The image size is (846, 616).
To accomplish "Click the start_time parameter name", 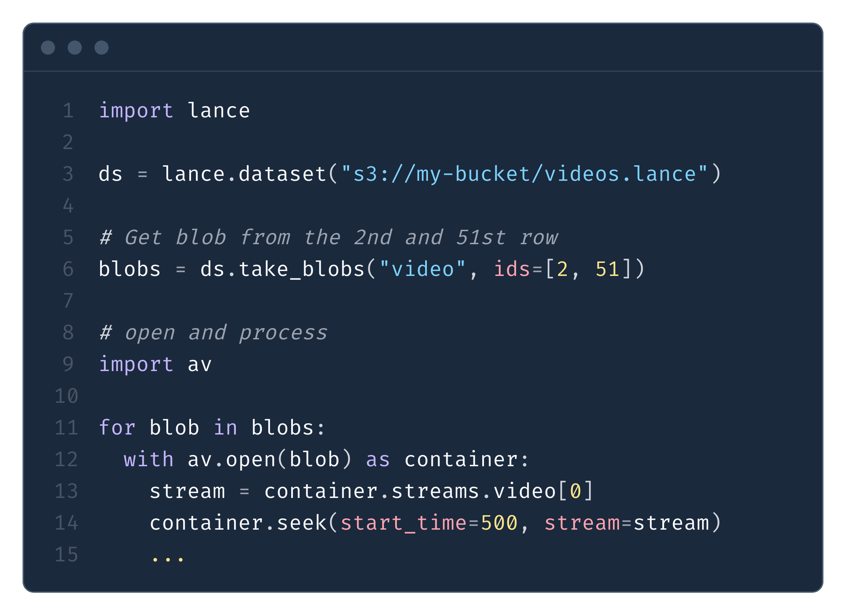I will pyautogui.click(x=404, y=523).
